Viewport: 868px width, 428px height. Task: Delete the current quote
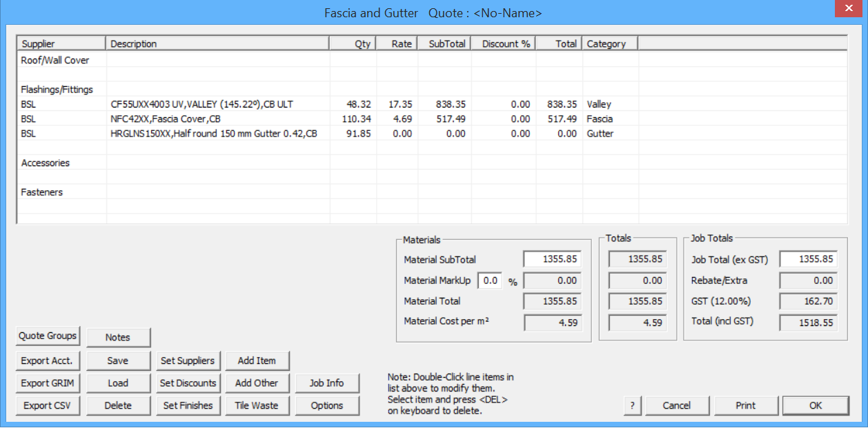(x=118, y=405)
